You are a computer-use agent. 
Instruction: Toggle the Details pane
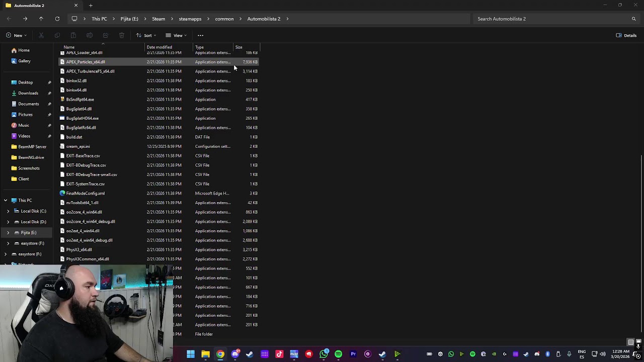pyautogui.click(x=626, y=35)
